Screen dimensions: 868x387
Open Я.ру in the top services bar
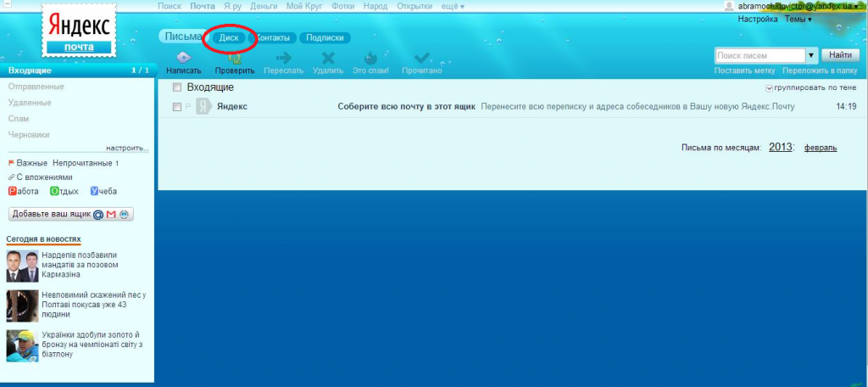point(232,6)
